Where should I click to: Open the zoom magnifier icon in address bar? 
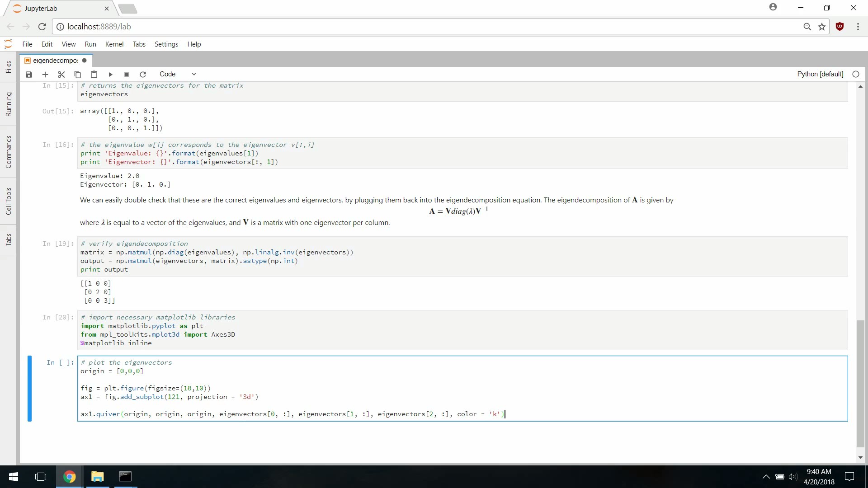click(x=807, y=27)
